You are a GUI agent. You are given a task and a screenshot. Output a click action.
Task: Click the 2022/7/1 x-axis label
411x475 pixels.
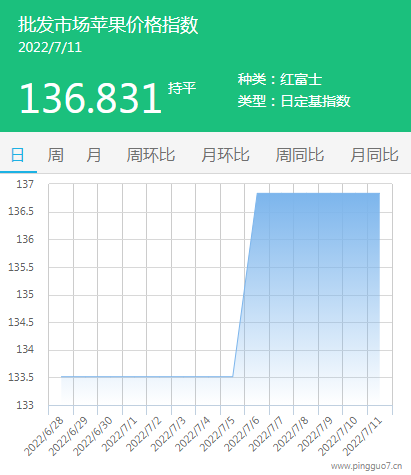pos(120,435)
